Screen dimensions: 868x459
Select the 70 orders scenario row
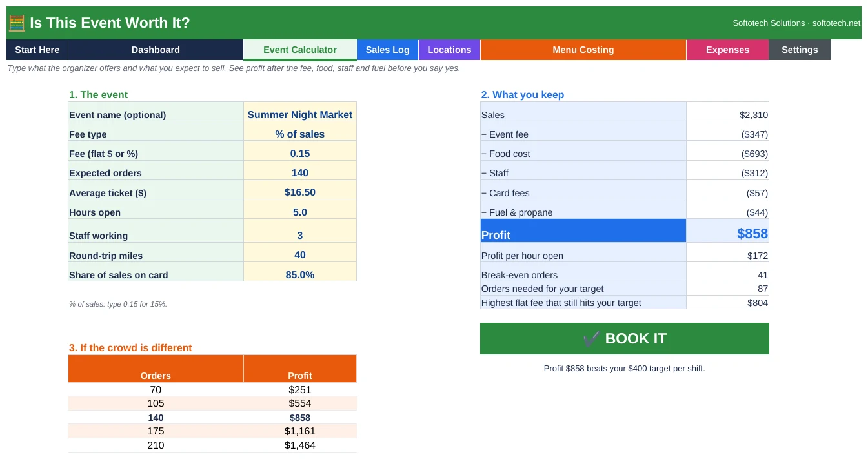click(212, 389)
